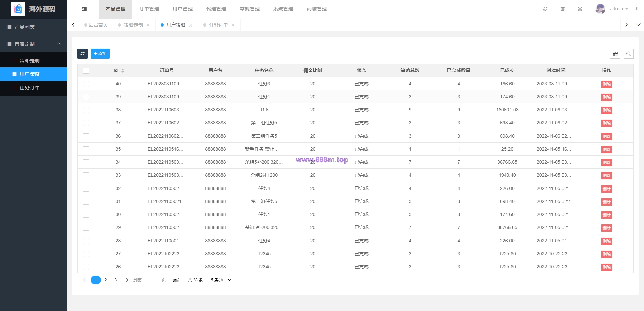This screenshot has height=311, width=644.
Task: Delete row with id 27
Action: pos(606,254)
